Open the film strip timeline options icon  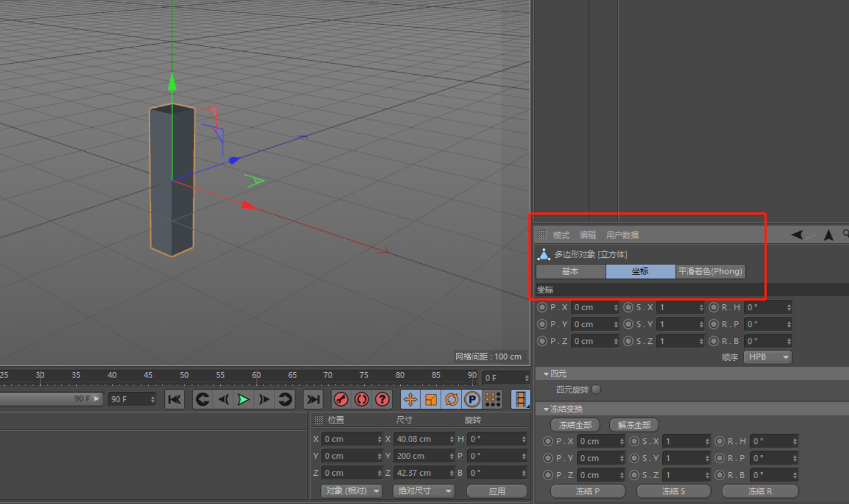(x=520, y=399)
